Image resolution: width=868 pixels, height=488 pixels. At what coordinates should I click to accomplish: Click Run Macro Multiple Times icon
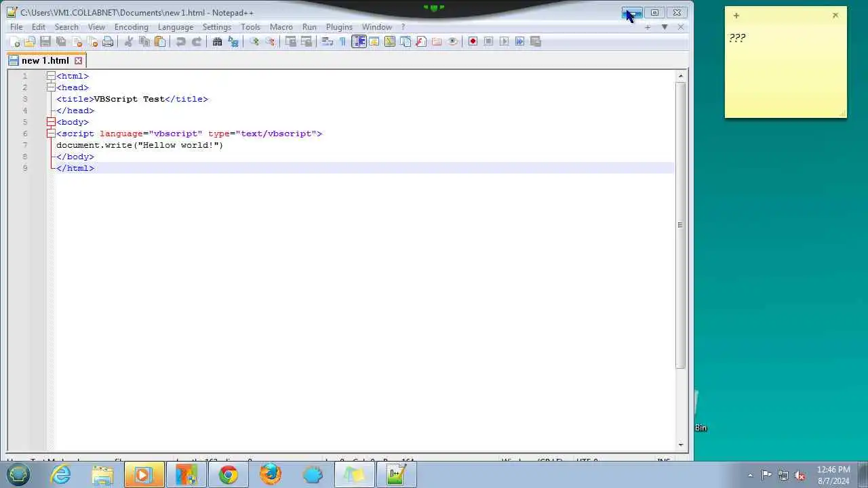coord(519,41)
